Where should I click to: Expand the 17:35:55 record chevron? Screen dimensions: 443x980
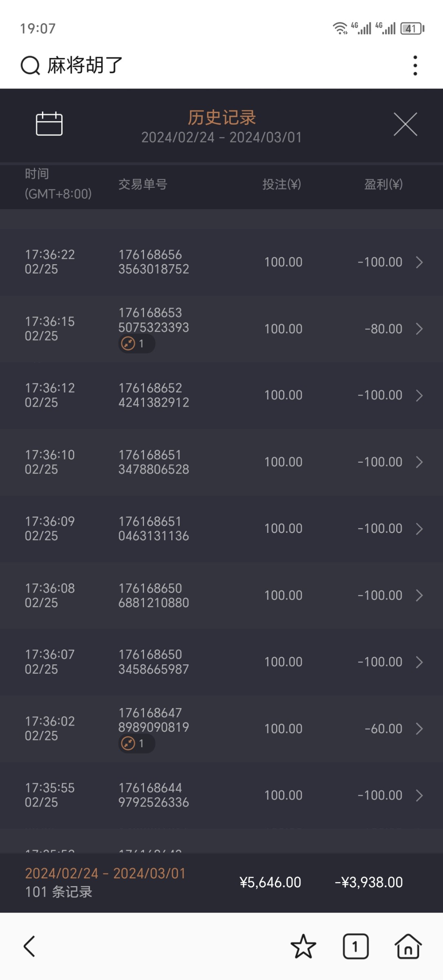click(x=419, y=795)
